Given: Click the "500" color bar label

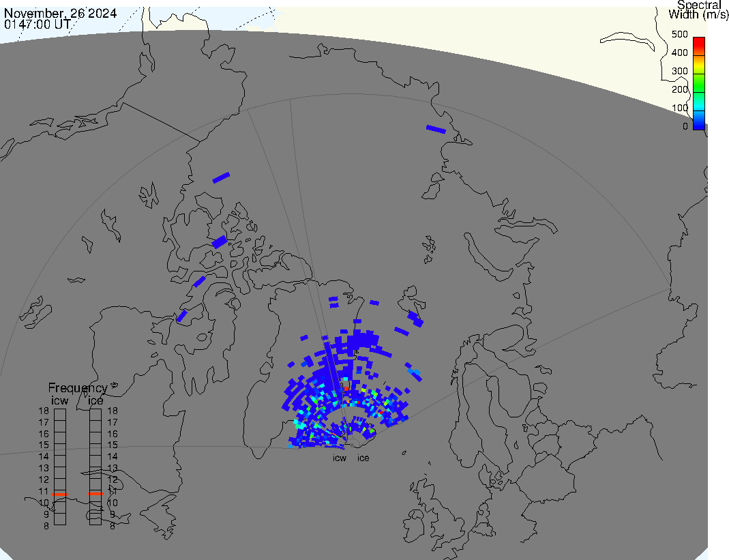Looking at the screenshot, I should [680, 34].
